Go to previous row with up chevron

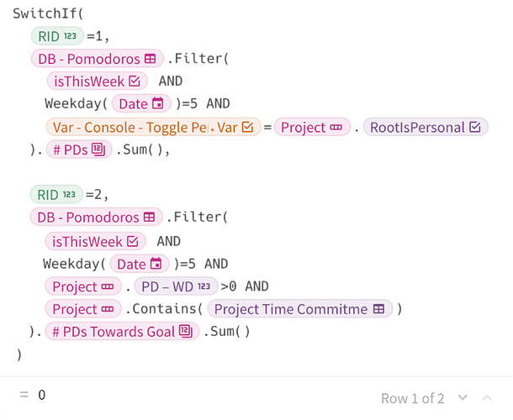[487, 398]
